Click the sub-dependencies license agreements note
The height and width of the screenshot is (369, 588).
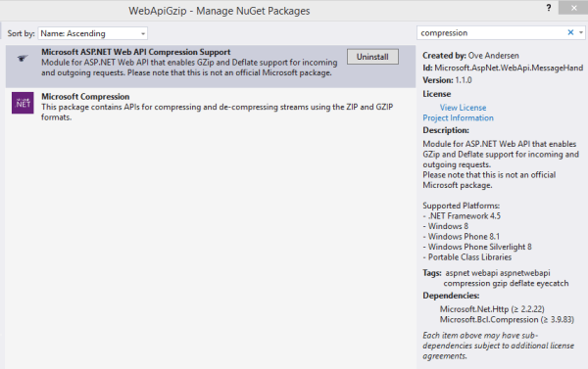498,346
